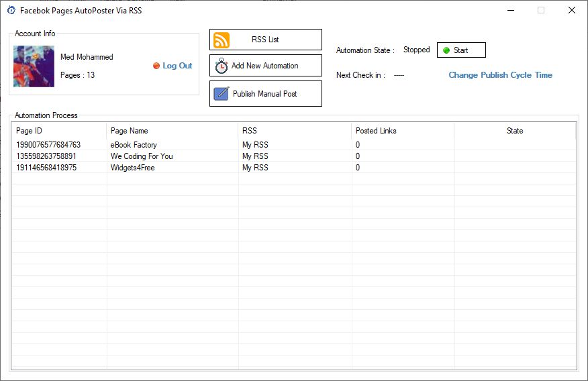
Task: Open the Add New Automation dialog
Action: 266,66
